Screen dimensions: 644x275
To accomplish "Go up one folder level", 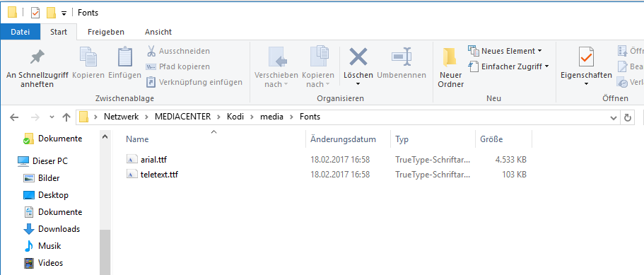I will click(x=66, y=117).
